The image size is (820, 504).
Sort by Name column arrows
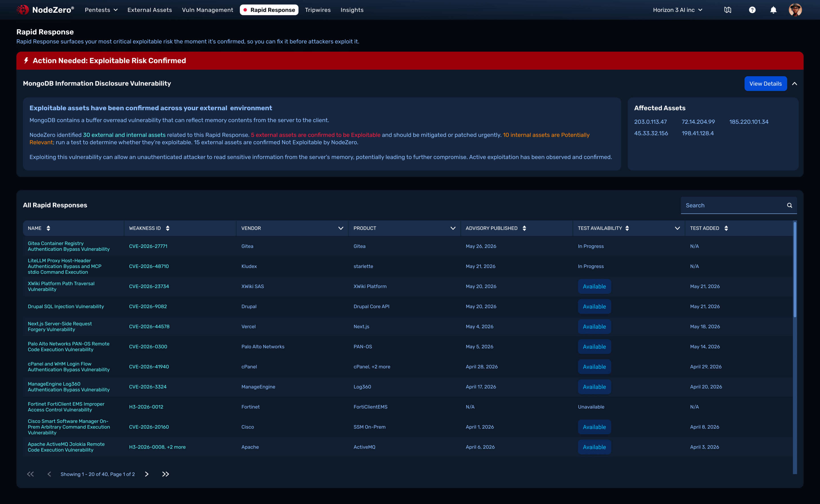pyautogui.click(x=48, y=228)
